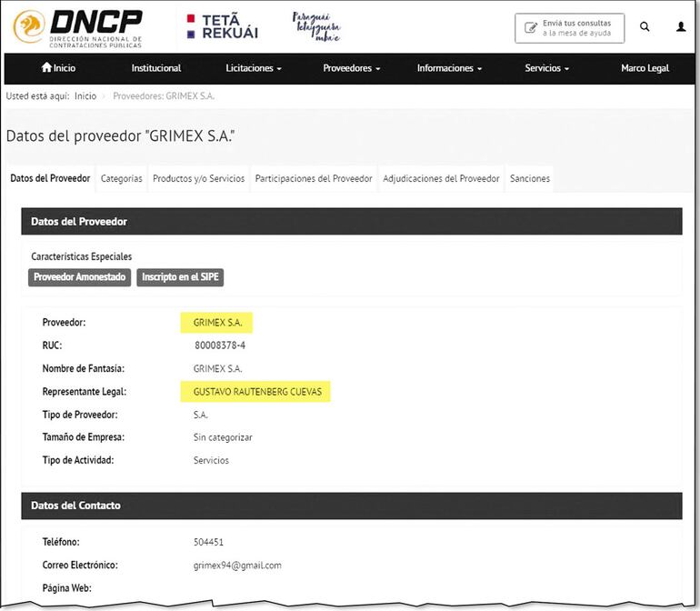Click the Inscripto en el SIPE badge
The height and width of the screenshot is (611, 700).
pyautogui.click(x=180, y=277)
